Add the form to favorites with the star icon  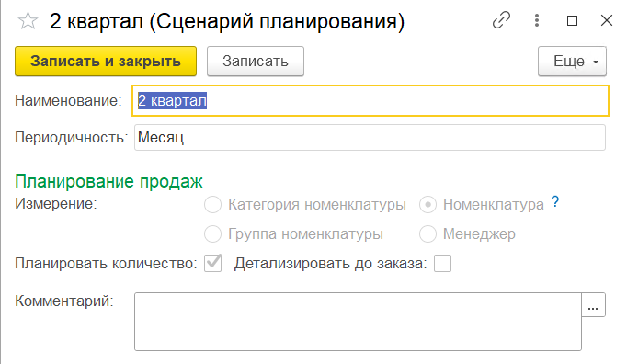[x=28, y=21]
